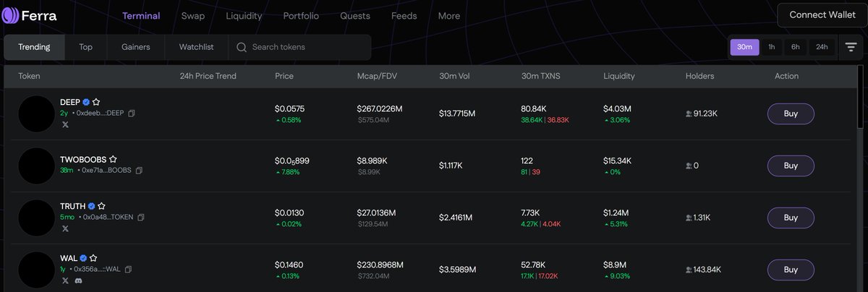This screenshot has width=868, height=292.
Task: Click the Ferra logo icon
Action: pos(10,15)
